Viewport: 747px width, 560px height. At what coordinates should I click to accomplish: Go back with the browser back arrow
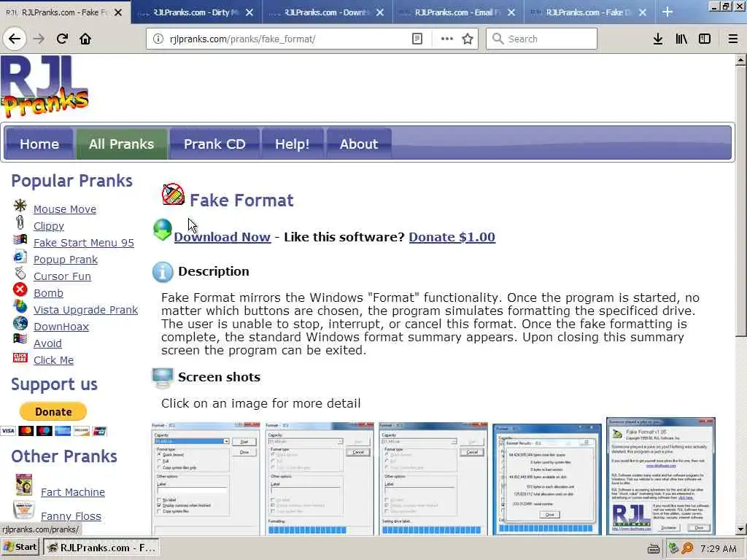click(15, 39)
